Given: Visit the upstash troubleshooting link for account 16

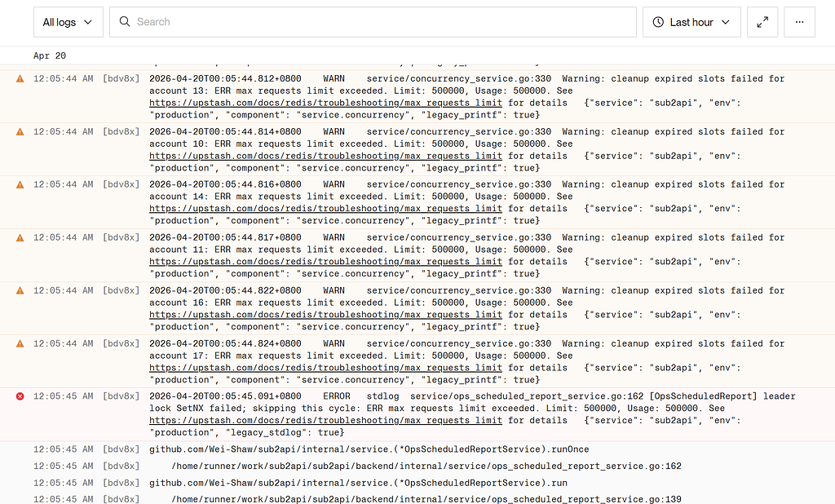Looking at the screenshot, I should pos(325,315).
